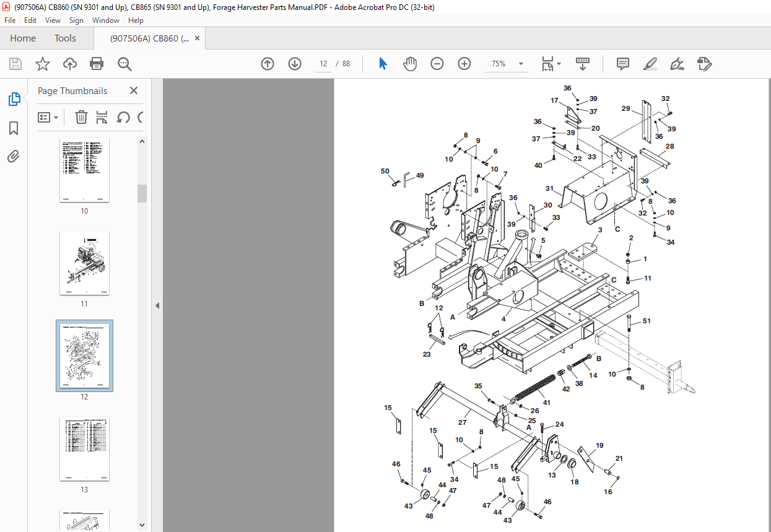Open the Bookmarks sidebar panel icon
This screenshot has height=532, width=771.
click(14, 128)
